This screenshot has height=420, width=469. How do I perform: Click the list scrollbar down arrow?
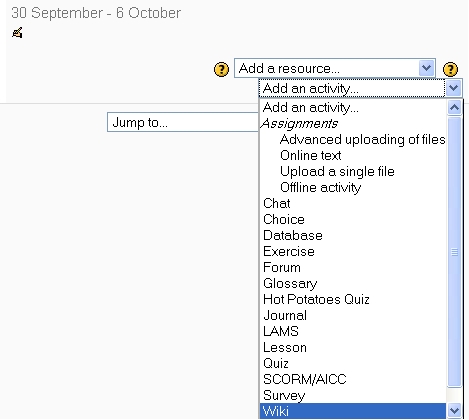[x=454, y=410]
